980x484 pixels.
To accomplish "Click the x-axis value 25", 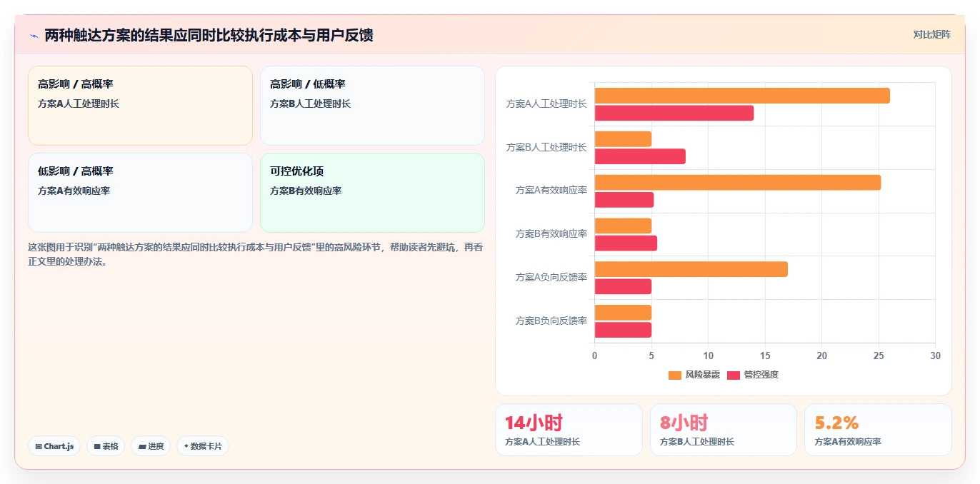I will click(879, 356).
